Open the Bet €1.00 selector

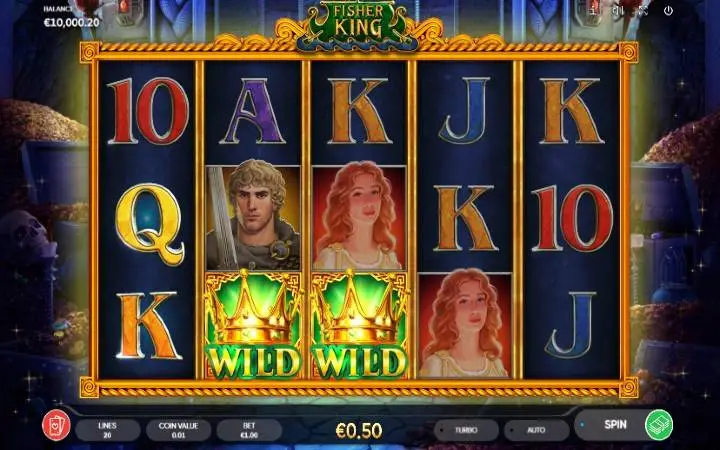[249, 430]
